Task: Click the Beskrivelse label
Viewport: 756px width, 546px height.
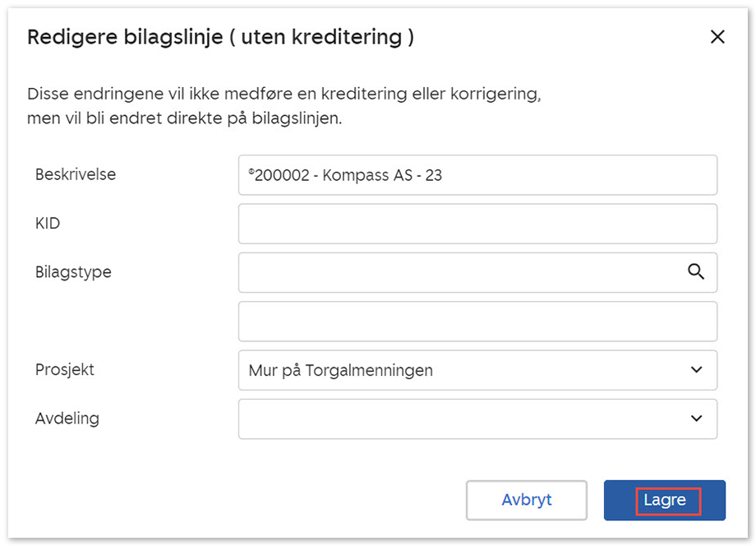Action: click(x=76, y=174)
